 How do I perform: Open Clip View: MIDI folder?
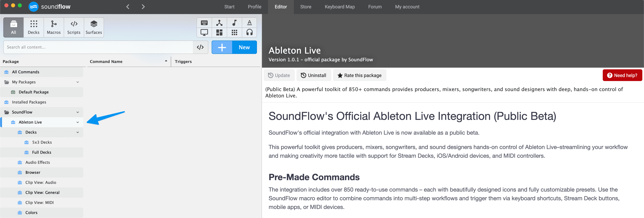[x=41, y=203]
